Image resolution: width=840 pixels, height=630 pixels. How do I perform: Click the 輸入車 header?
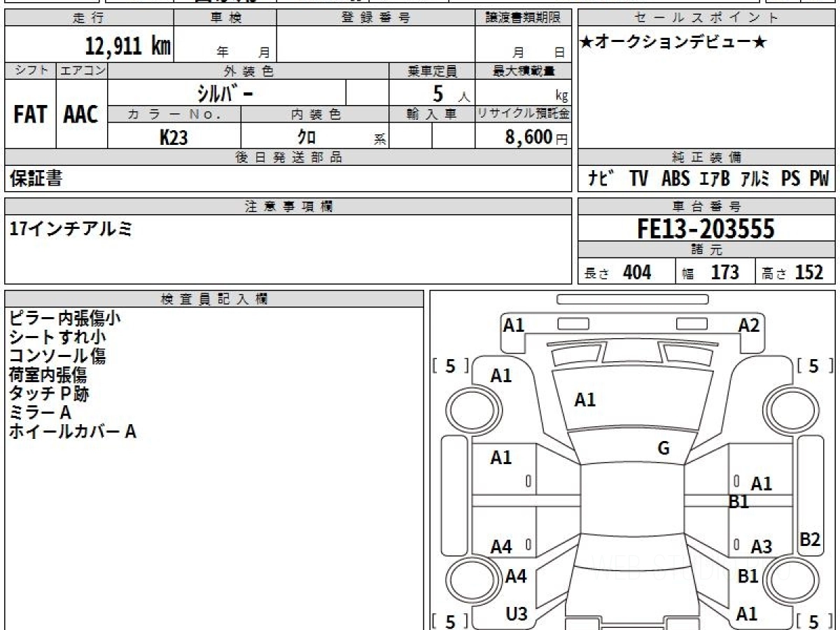[x=432, y=115]
